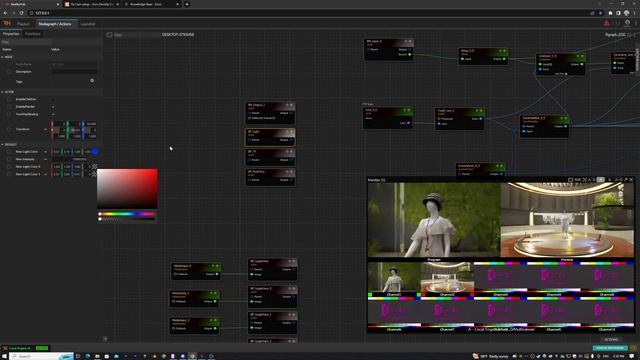This screenshot has height=360, width=640.
Task: Reset Transform with its orange reset icon
Action: [x=45, y=129]
